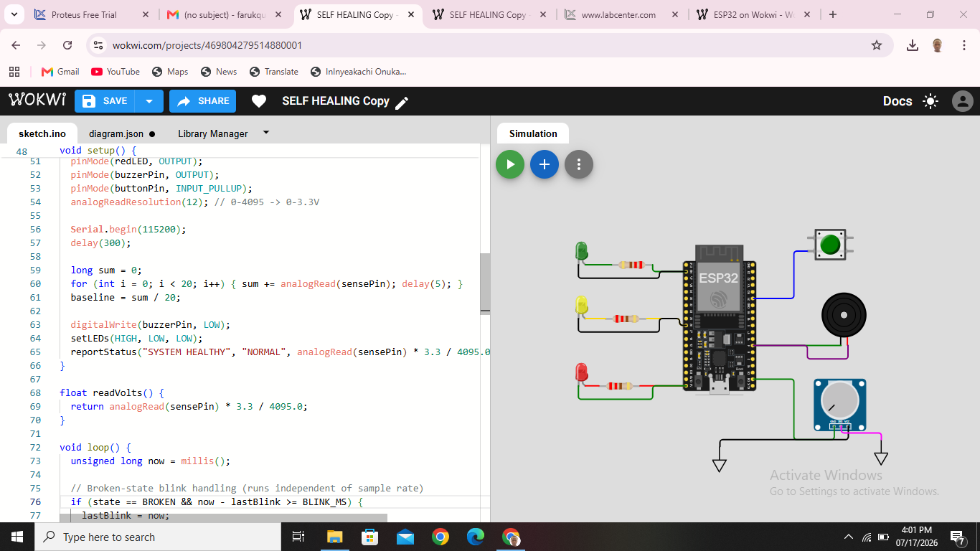Open the Gmail bookmark
The height and width of the screenshot is (551, 980).
click(60, 72)
